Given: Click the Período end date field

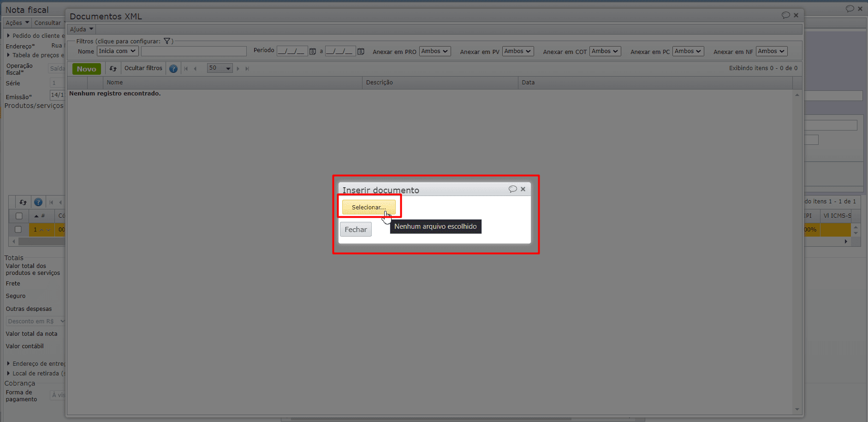Looking at the screenshot, I should pyautogui.click(x=340, y=51).
